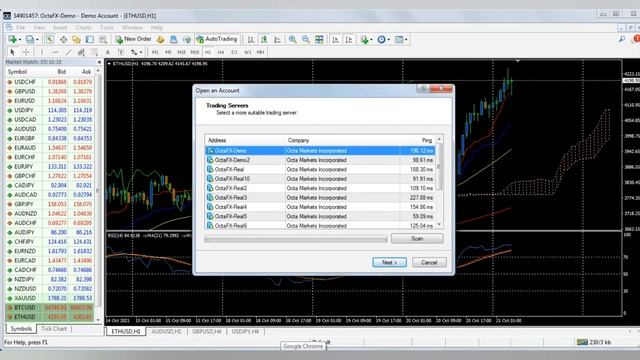Switch chart to line chart style
Viewport: 640px width, 360px height.
pos(278,40)
